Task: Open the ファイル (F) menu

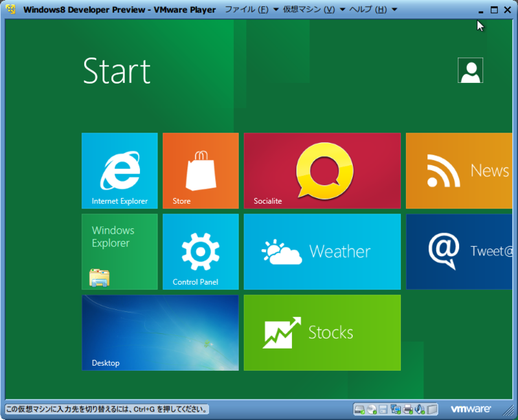Action: click(247, 10)
